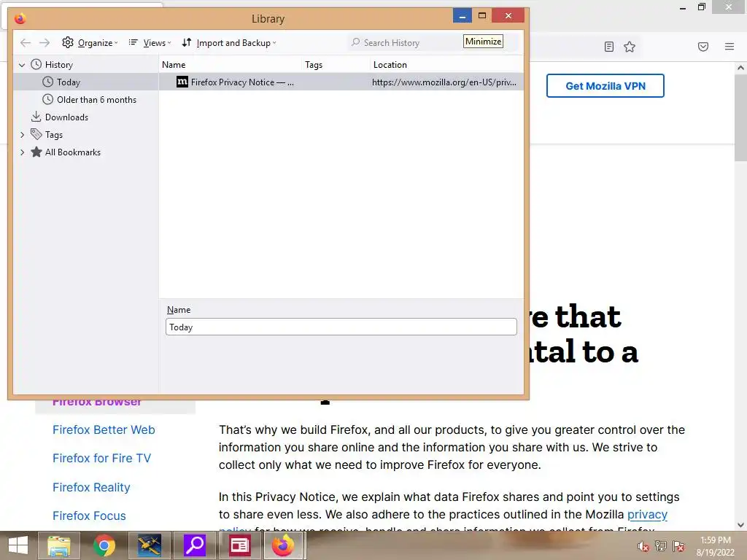Open the Firefox Reality link
747x560 pixels.
click(91, 487)
